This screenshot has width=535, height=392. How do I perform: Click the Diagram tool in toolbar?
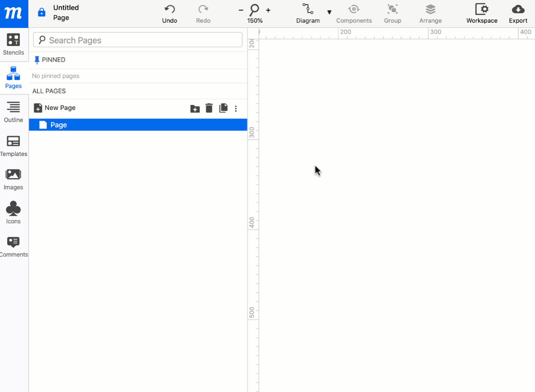[x=308, y=13]
